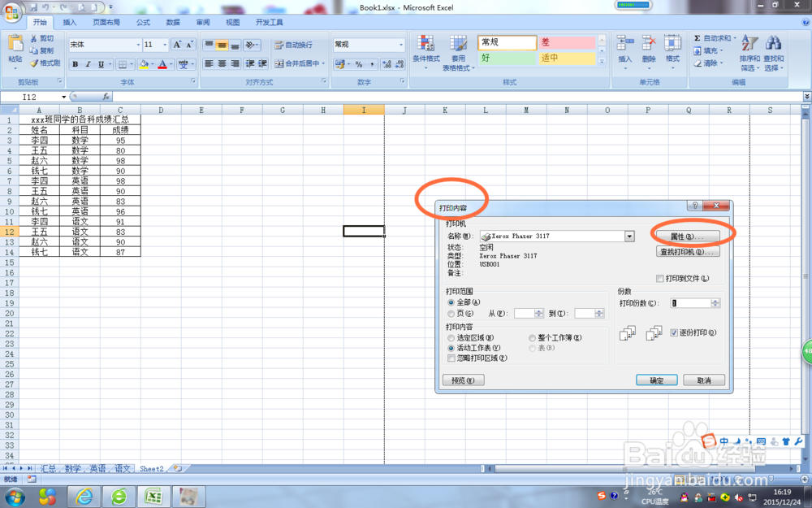Click the increase decimal places icon

[387, 64]
